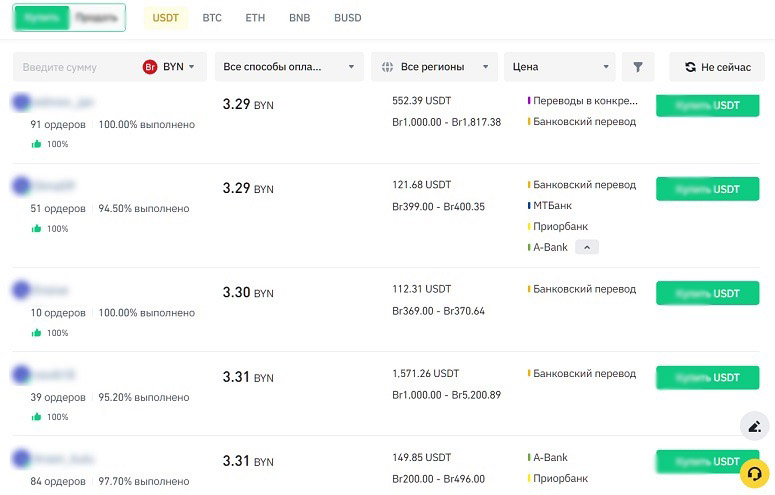Expand the BYN currency dropdown

coord(179,67)
